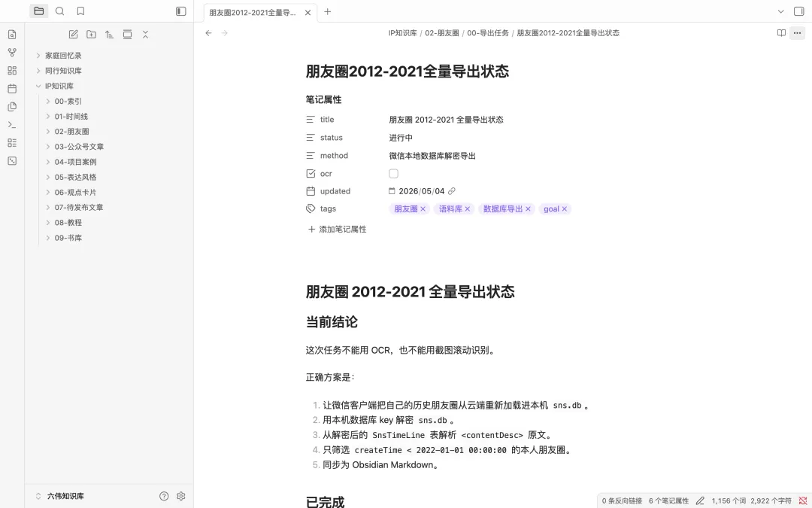Remove the 语料库 tag
812x508 pixels.
point(468,209)
